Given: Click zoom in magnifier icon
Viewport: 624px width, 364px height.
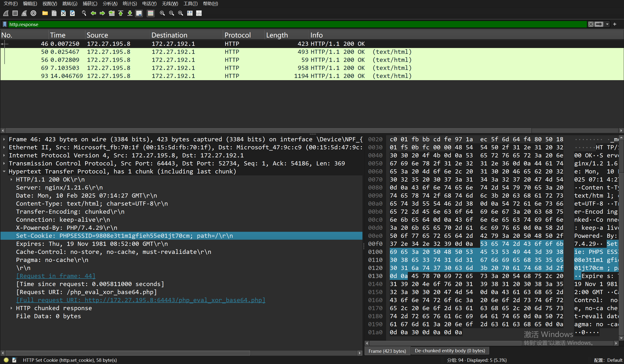Looking at the screenshot, I should point(162,13).
